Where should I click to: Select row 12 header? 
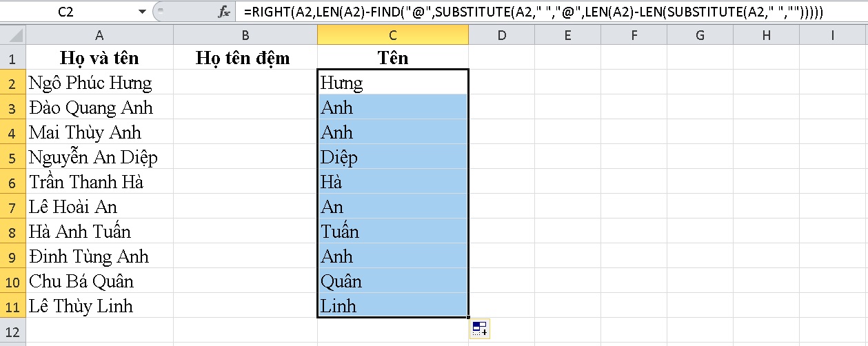(13, 330)
